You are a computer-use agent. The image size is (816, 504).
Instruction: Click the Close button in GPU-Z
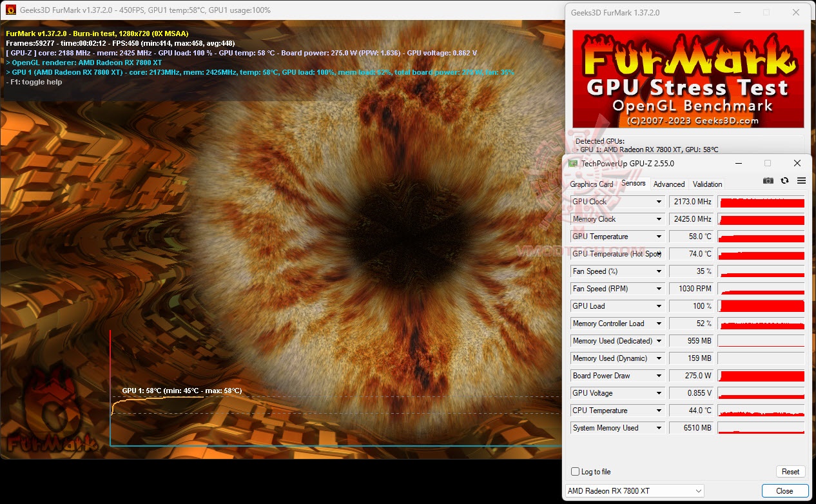click(784, 490)
